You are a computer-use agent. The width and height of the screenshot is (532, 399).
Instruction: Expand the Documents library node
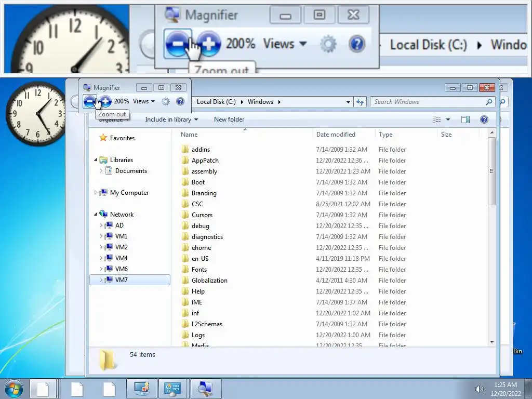[x=101, y=170]
